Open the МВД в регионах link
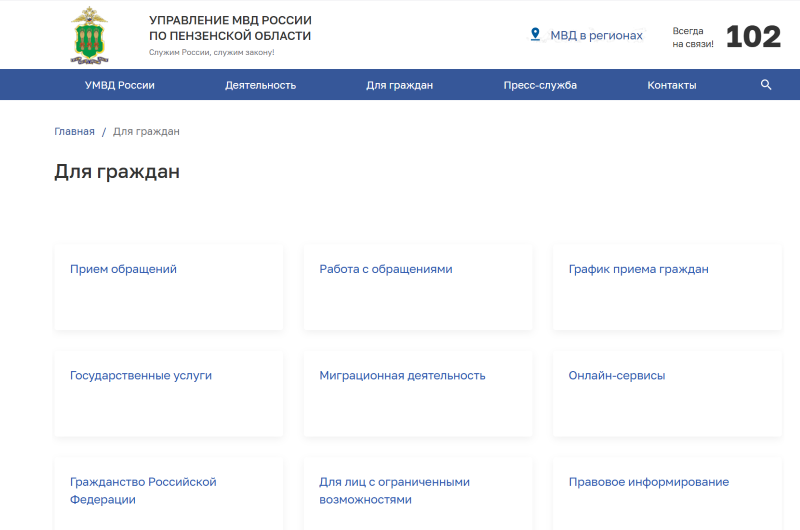The image size is (800, 530). [x=596, y=35]
